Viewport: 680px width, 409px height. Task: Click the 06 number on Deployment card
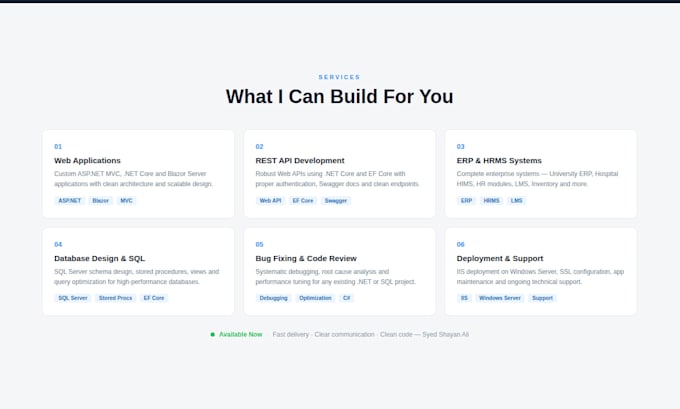point(461,244)
